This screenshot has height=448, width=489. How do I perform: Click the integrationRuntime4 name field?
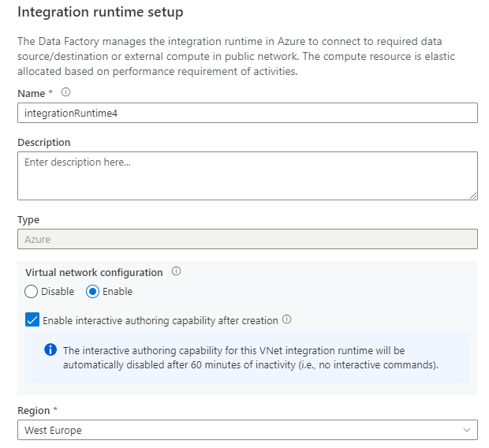(247, 113)
